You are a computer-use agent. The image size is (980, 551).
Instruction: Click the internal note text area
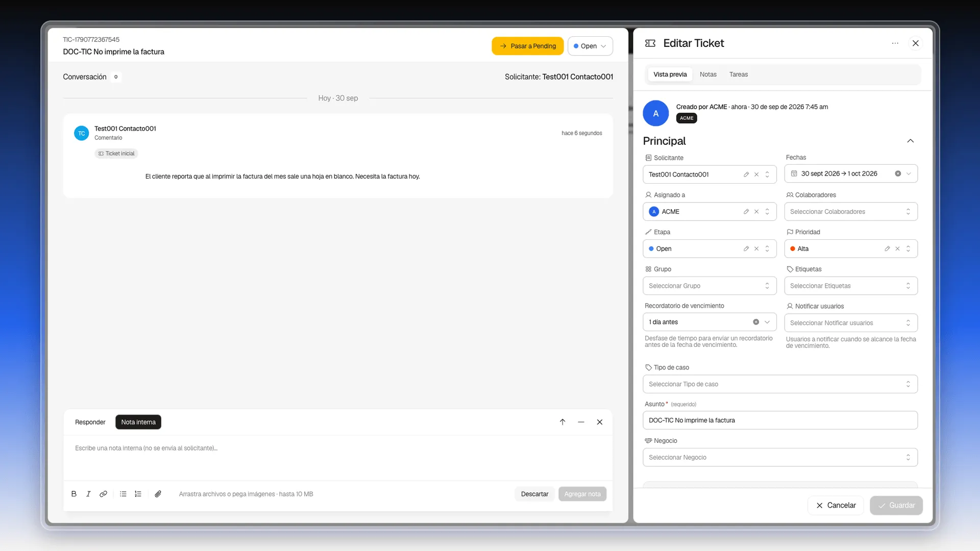[338, 458]
